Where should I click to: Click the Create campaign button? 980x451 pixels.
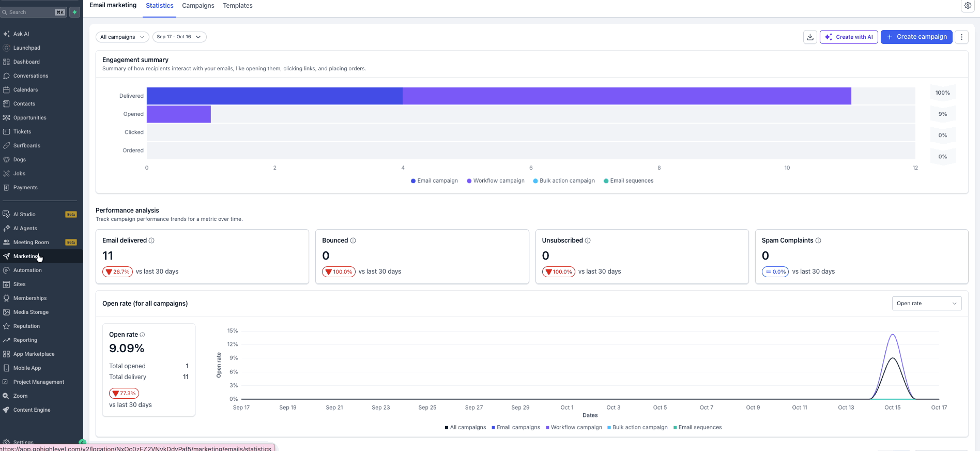pos(916,37)
